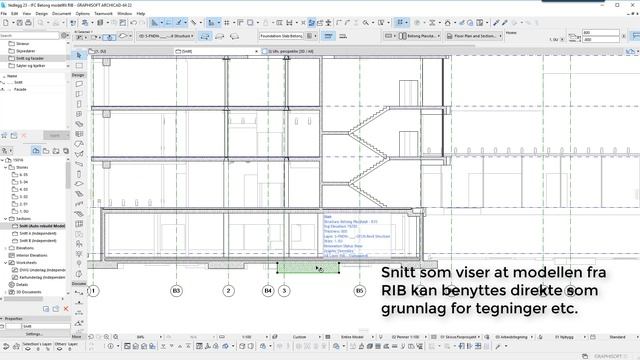Click the Grid snap icon
This screenshot has width=640, height=360.
tap(227, 23)
